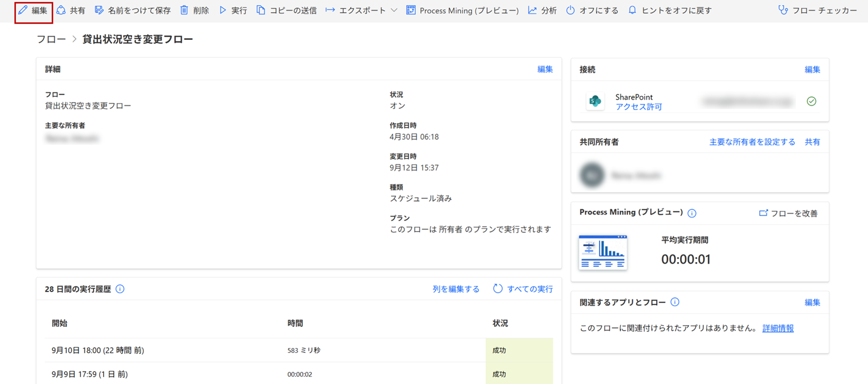868x384 pixels.
Task: Click フローを改善 button
Action: (x=789, y=213)
